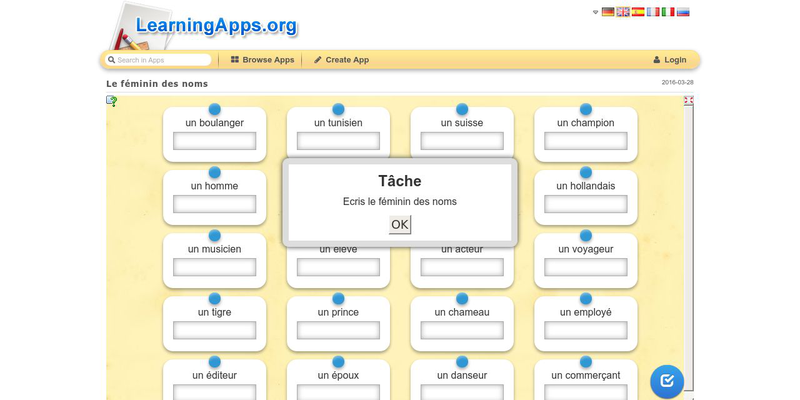Click the input box under 'un boulanger'
This screenshot has height=400, width=800.
[x=214, y=141]
